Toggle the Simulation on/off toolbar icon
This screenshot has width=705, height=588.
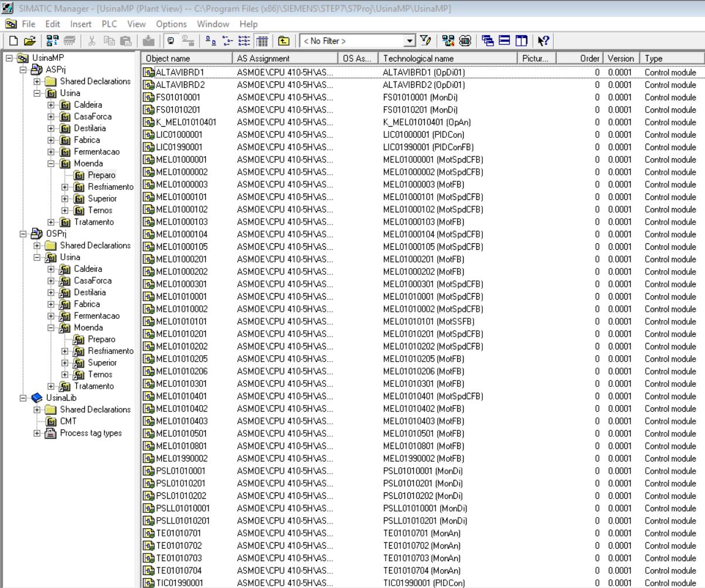click(465, 41)
